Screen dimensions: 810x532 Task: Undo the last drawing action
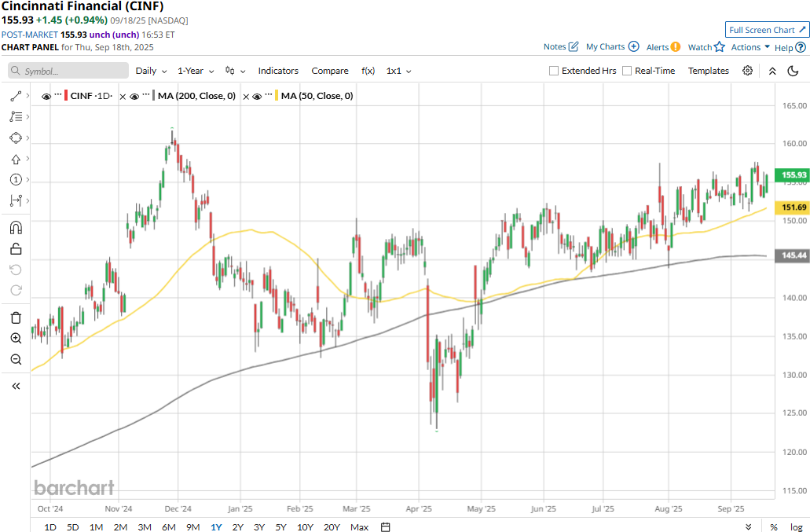(x=16, y=270)
